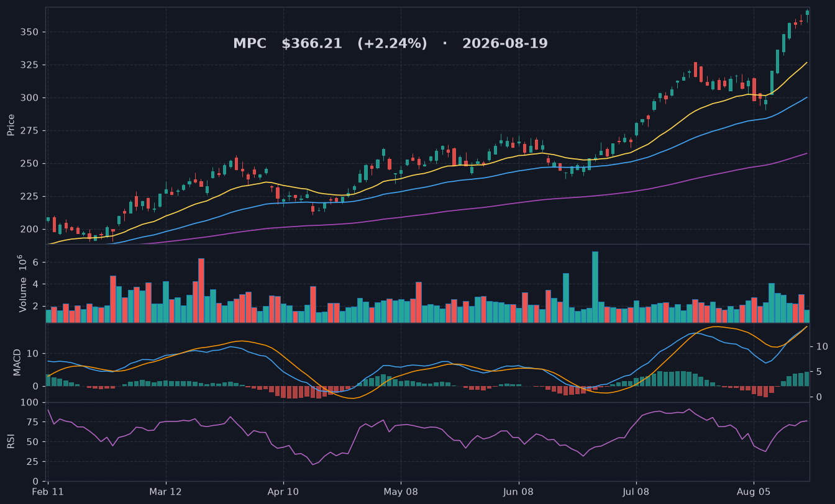This screenshot has width=835, height=504.
Task: Click the 2026-08-19 date in the title
Action: pos(505,43)
